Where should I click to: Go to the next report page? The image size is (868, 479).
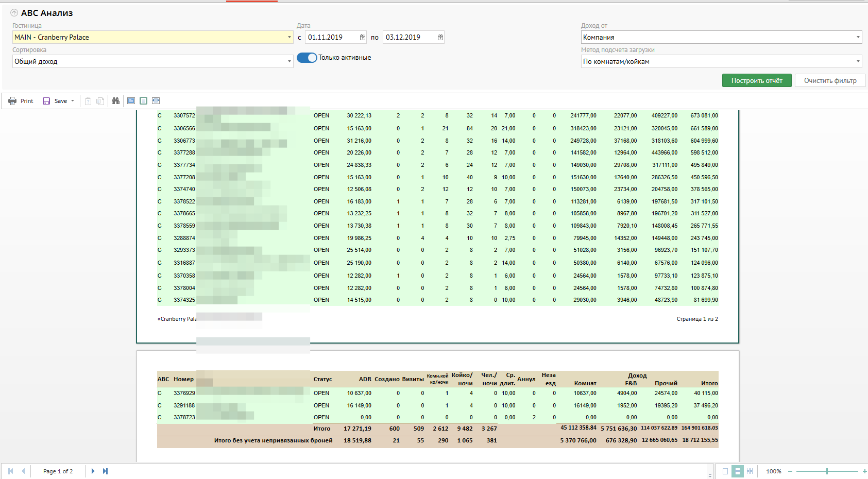tap(93, 471)
